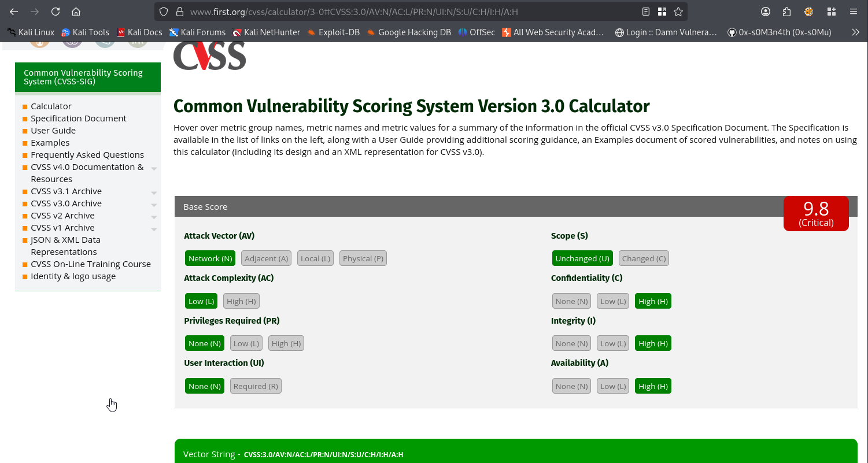Go back with the browser back arrow
Image resolution: width=868 pixels, height=463 pixels.
[14, 12]
